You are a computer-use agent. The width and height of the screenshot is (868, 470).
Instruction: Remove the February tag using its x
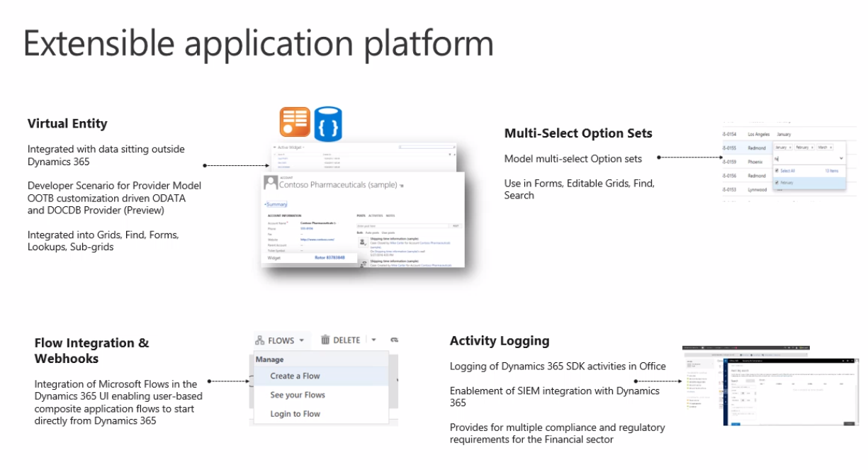pyautogui.click(x=813, y=147)
